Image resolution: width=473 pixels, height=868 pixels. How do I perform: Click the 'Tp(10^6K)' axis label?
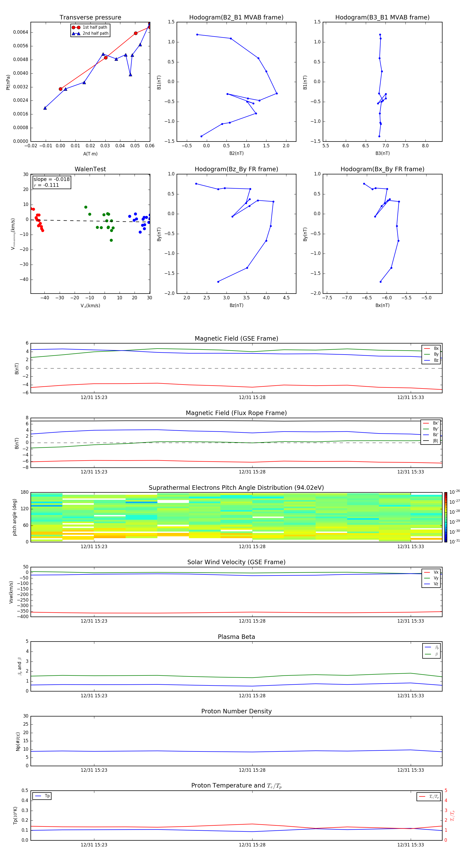coord(15,815)
